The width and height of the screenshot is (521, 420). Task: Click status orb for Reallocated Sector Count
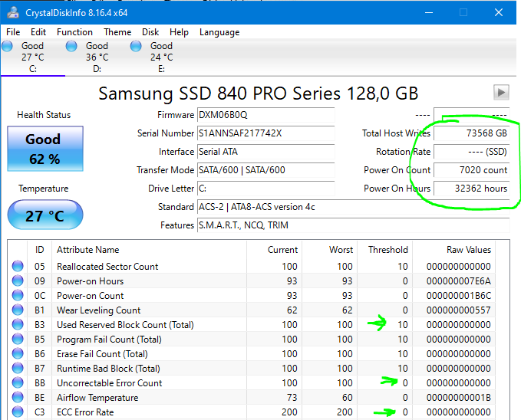coord(18,266)
